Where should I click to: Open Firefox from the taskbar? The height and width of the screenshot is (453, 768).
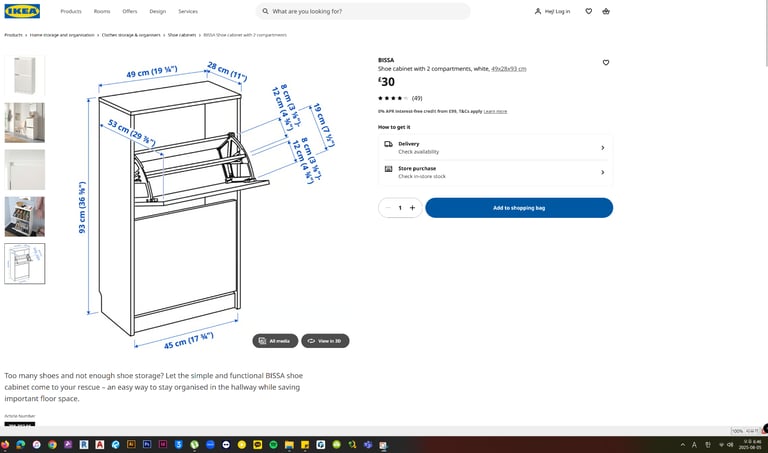(x=5, y=445)
